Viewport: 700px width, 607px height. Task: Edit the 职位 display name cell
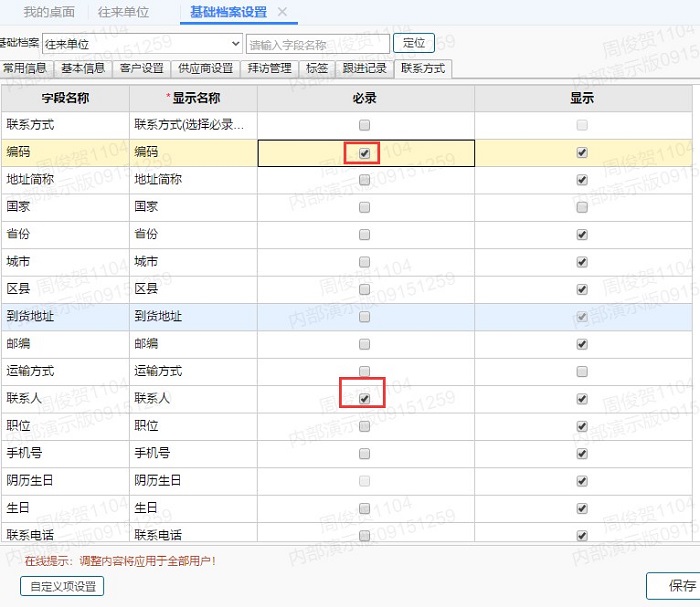point(193,426)
